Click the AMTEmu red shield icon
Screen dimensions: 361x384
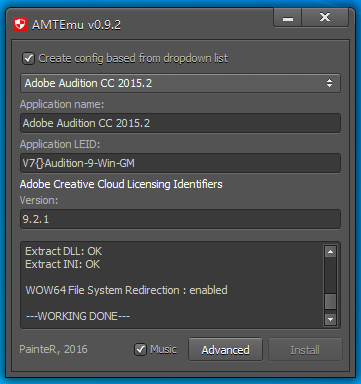pyautogui.click(x=20, y=25)
